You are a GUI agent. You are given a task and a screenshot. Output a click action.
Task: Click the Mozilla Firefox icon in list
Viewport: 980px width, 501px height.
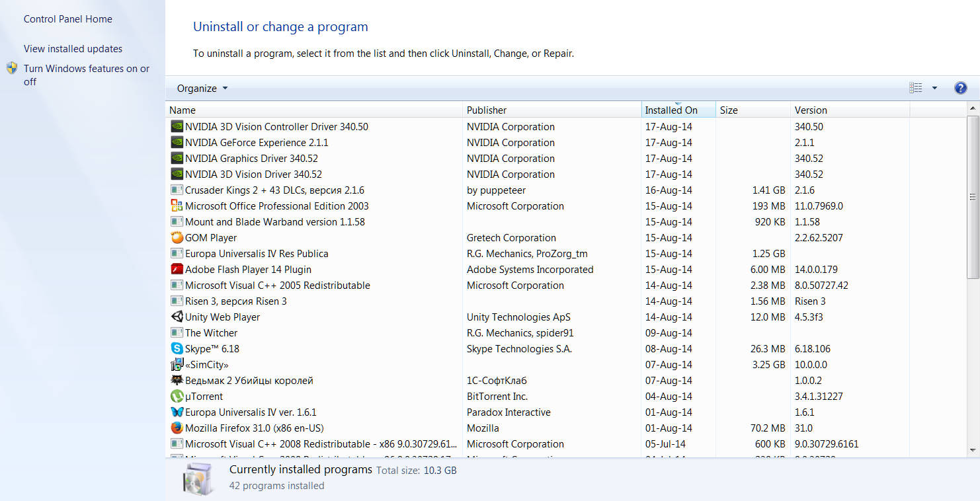pyautogui.click(x=177, y=428)
